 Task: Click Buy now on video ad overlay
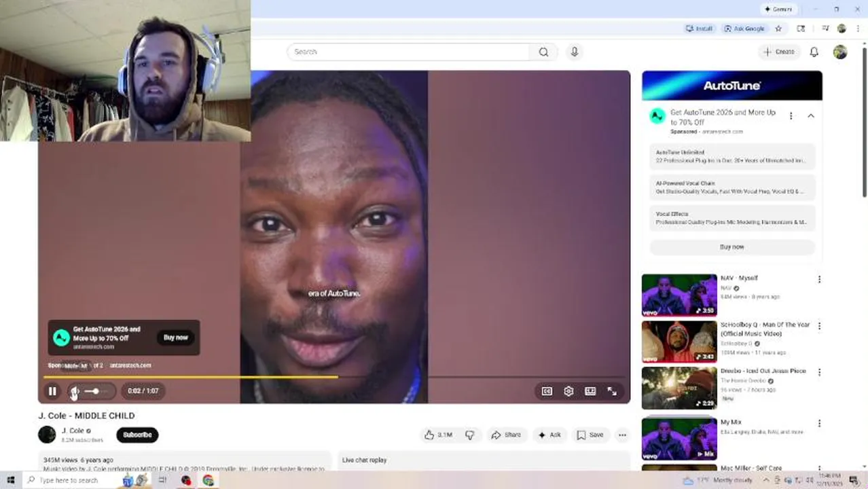(175, 338)
